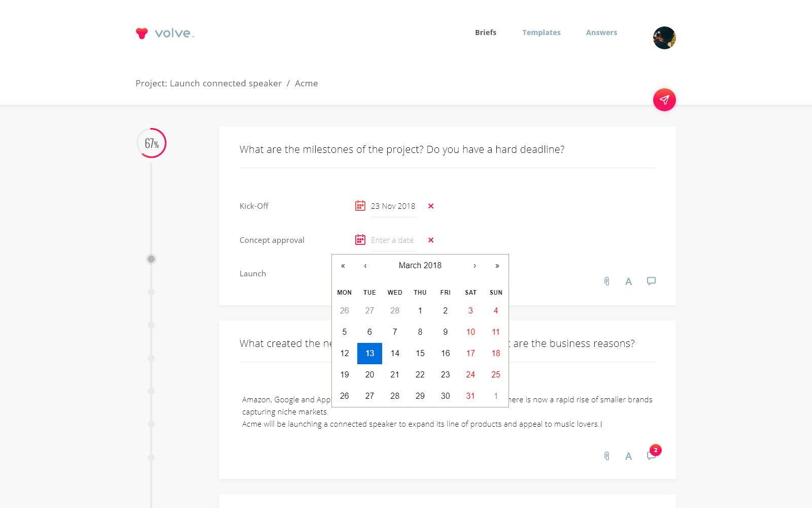
Task: Open text formatting in milestones card
Action: pos(628,281)
